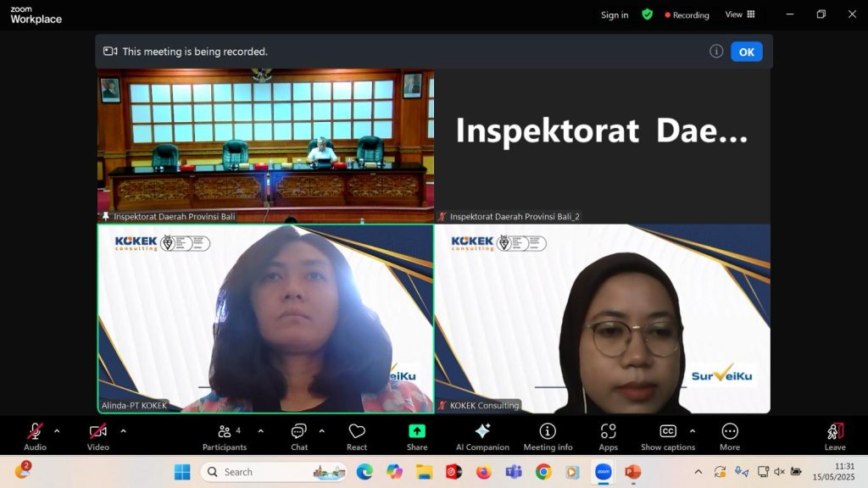Select the Inspektorat Daerah Provinsi Bali_2 tile

[603, 146]
